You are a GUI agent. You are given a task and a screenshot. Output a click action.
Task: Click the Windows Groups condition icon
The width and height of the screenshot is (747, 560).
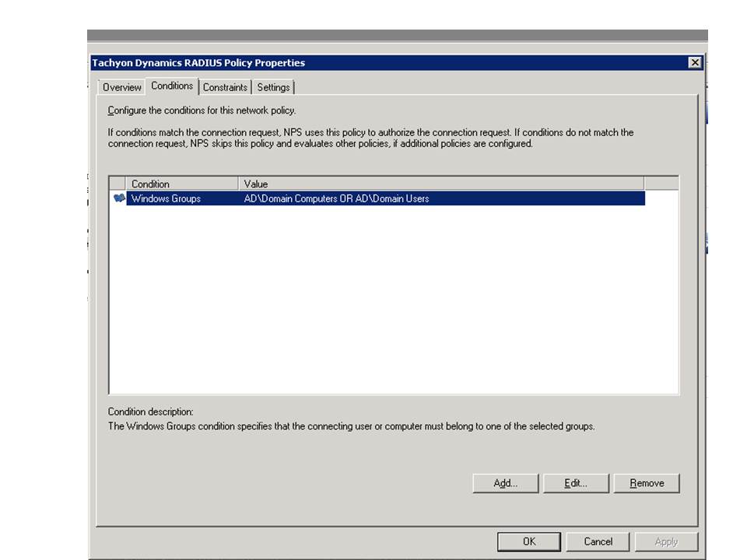119,198
